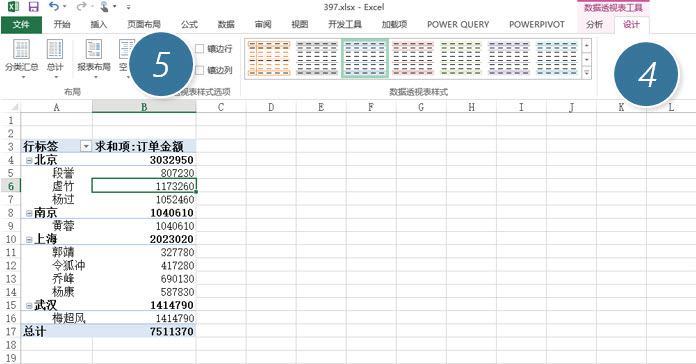Switch to the 加载项 Add-ins tab

point(394,24)
